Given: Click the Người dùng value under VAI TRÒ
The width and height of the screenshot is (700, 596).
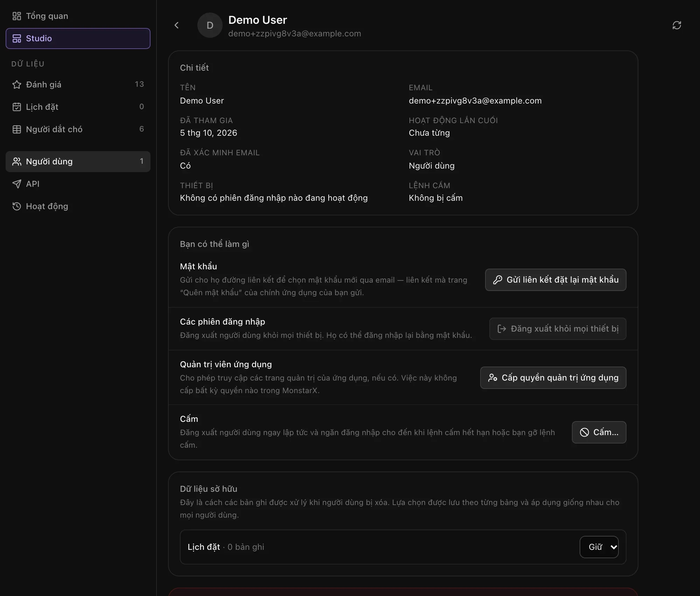Looking at the screenshot, I should click(x=432, y=166).
